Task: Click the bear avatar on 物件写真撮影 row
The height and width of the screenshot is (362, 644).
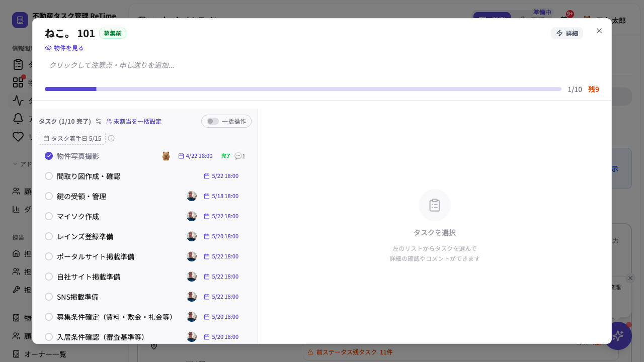Action: click(166, 156)
